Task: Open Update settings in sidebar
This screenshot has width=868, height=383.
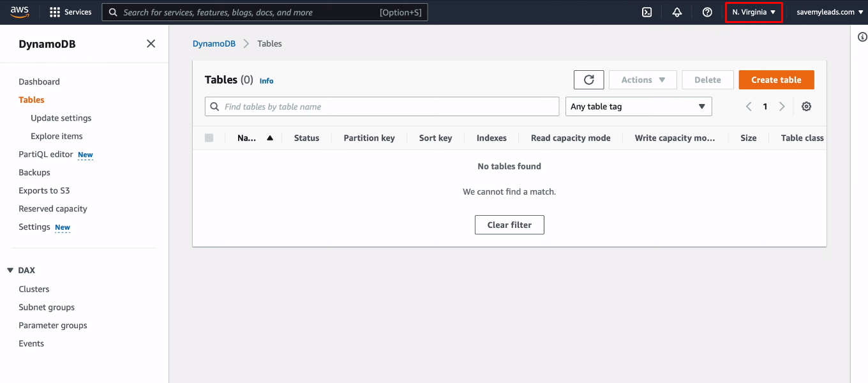Action: click(x=61, y=118)
